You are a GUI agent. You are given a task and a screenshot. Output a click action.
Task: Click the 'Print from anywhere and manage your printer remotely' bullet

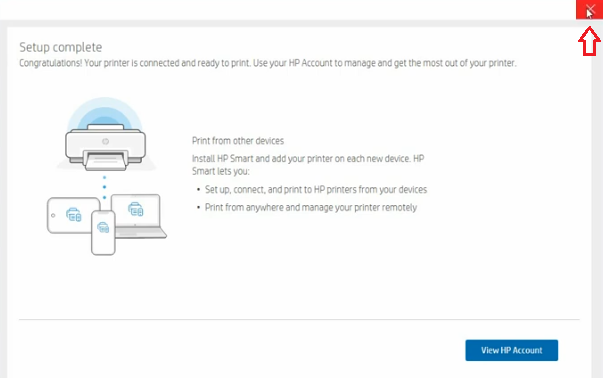(x=311, y=208)
